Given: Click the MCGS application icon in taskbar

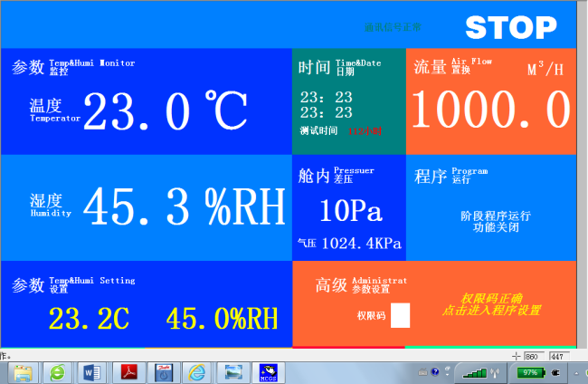Looking at the screenshot, I should (x=269, y=371).
